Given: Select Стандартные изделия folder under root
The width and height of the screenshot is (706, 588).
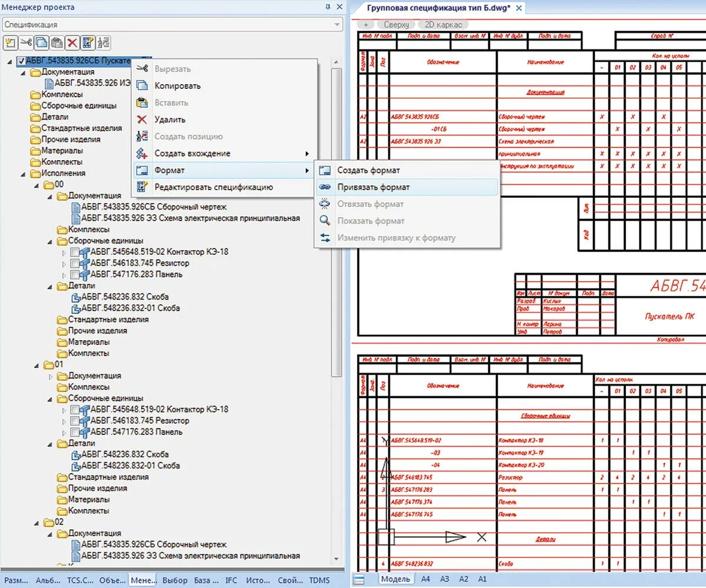Looking at the screenshot, I should (82, 128).
